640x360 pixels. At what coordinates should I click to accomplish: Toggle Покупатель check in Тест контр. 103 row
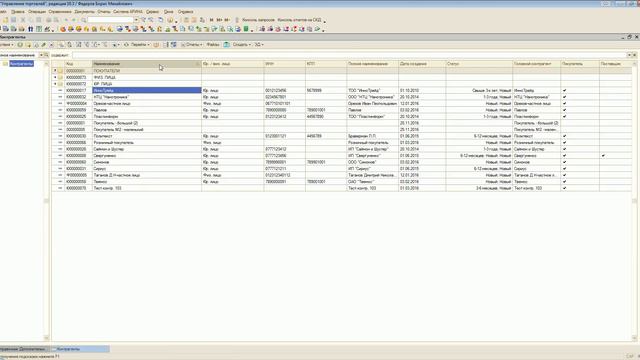[564, 188]
